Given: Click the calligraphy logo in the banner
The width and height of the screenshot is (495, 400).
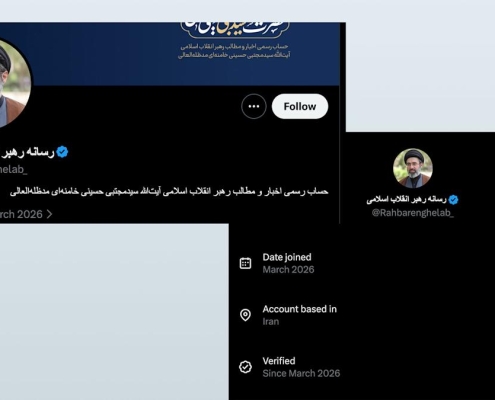Looking at the screenshot, I should (235, 29).
